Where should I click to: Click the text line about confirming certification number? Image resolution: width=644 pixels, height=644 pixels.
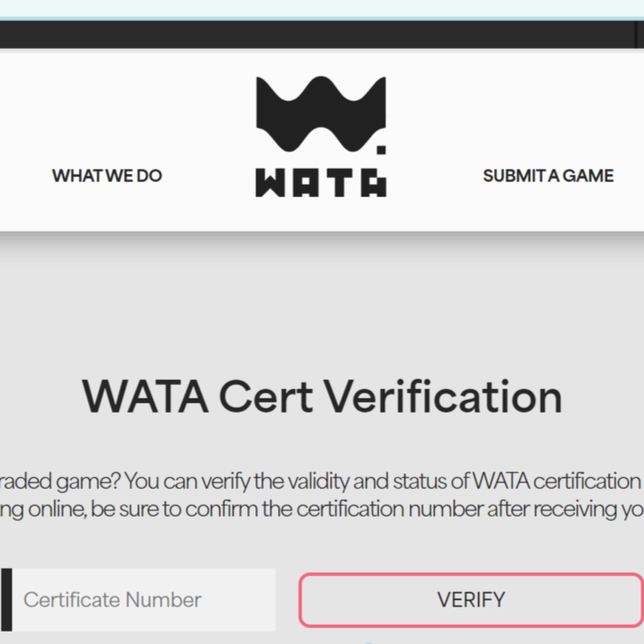(320, 509)
